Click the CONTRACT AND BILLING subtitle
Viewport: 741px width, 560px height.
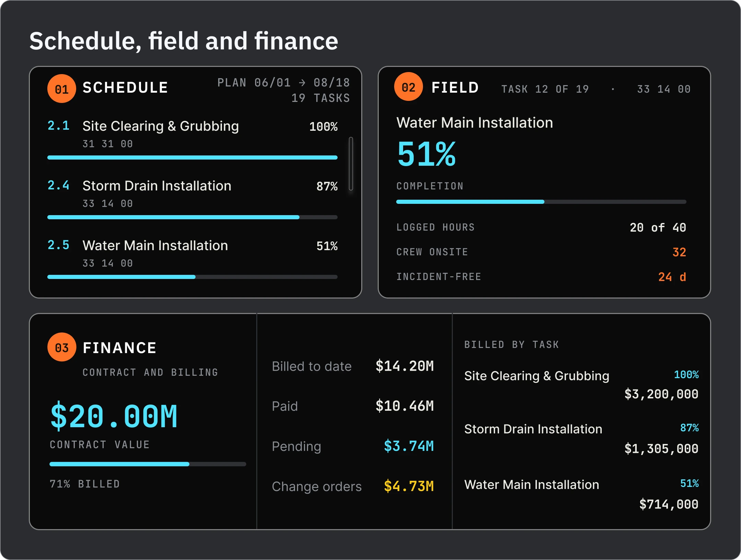(150, 372)
